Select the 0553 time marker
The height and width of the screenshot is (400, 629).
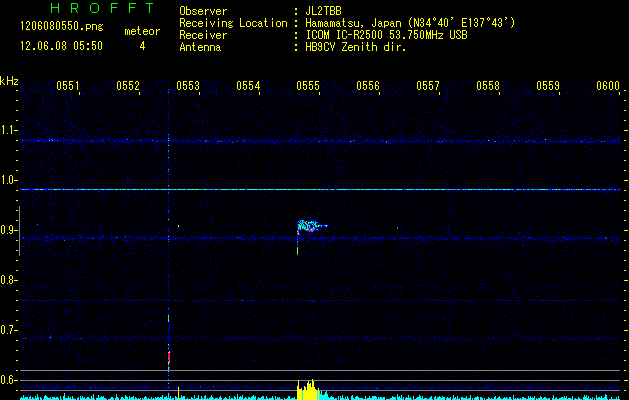tap(188, 87)
